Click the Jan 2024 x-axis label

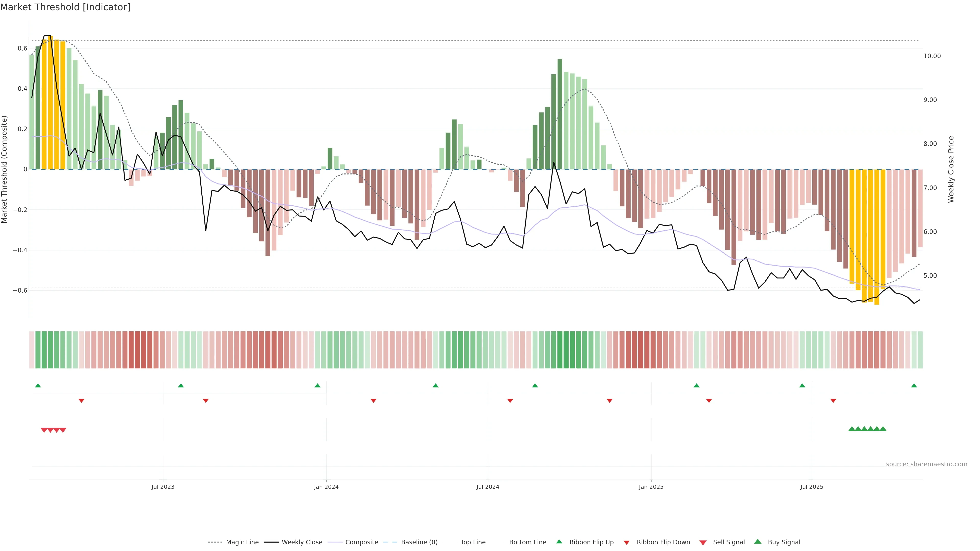click(x=326, y=487)
